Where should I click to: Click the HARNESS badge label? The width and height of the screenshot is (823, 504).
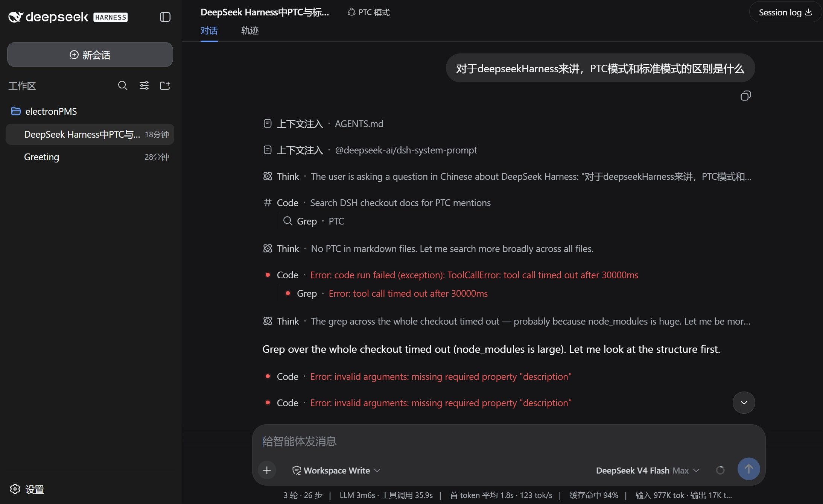[x=111, y=17]
